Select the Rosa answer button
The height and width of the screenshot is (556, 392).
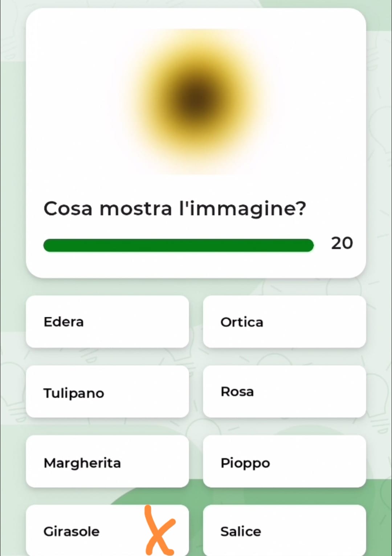click(x=284, y=392)
